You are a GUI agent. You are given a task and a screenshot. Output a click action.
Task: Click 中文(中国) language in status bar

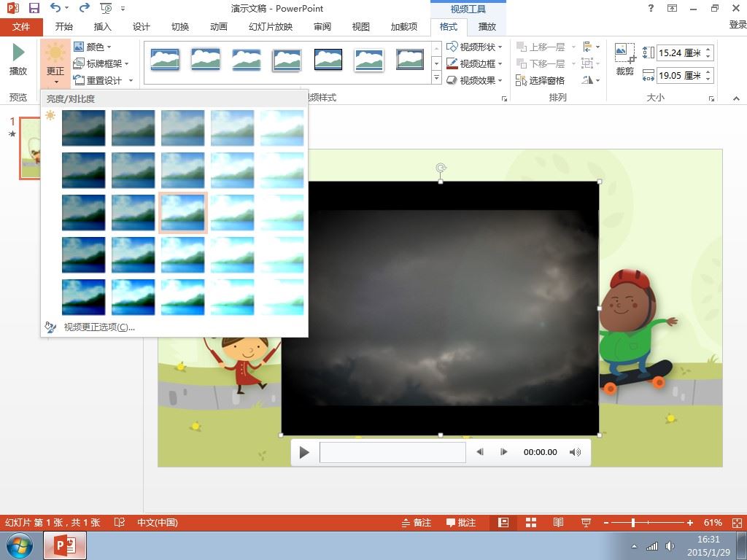[158, 522]
